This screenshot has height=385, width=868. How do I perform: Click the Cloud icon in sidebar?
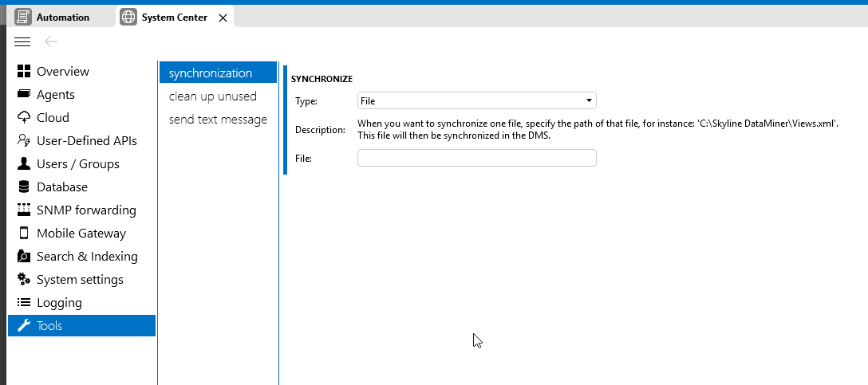[x=23, y=118]
